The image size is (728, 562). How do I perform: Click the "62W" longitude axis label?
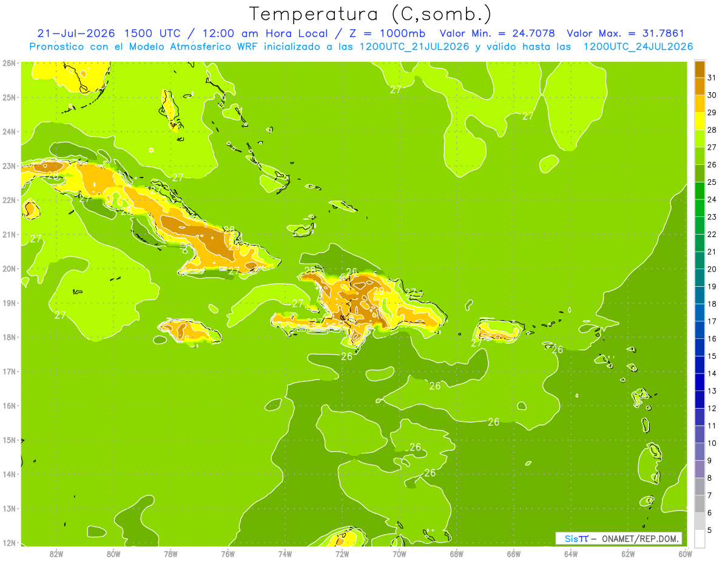coord(628,554)
